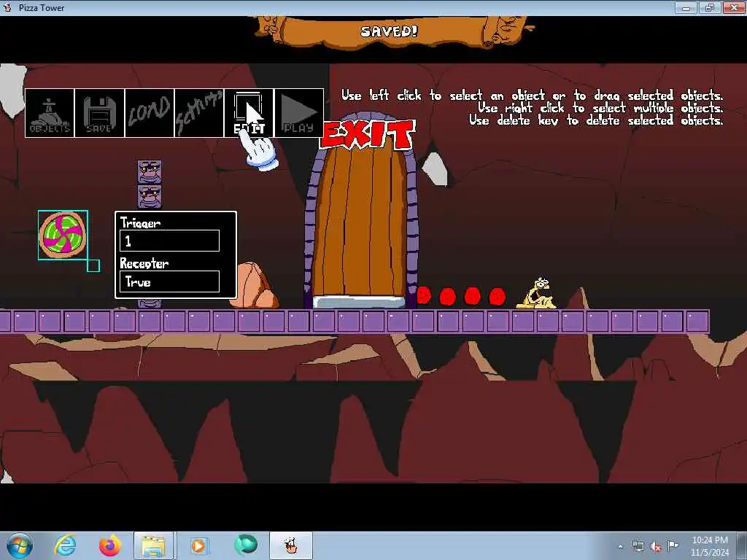
Task: Open the green round app on the taskbar
Action: (x=246, y=545)
